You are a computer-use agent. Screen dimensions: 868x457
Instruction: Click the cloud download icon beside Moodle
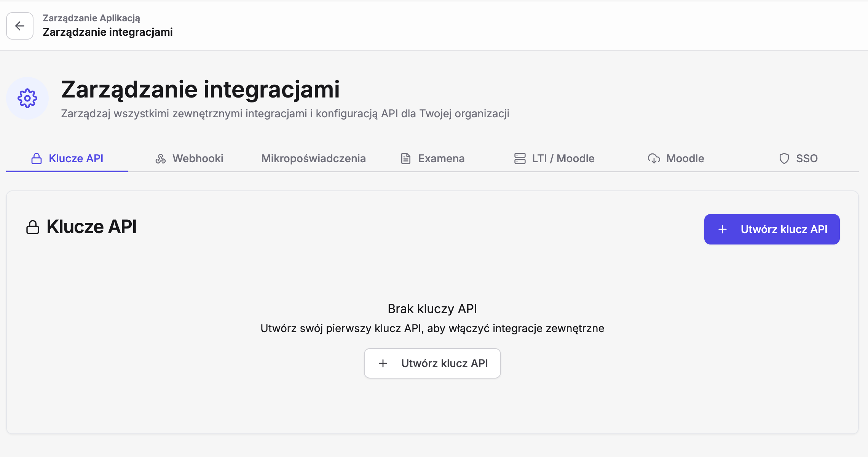(654, 158)
